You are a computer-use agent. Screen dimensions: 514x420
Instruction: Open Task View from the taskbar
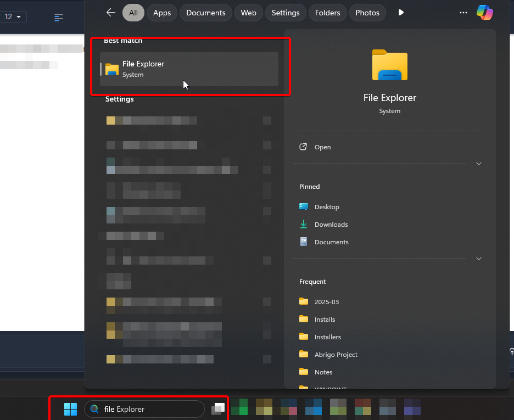(218, 409)
